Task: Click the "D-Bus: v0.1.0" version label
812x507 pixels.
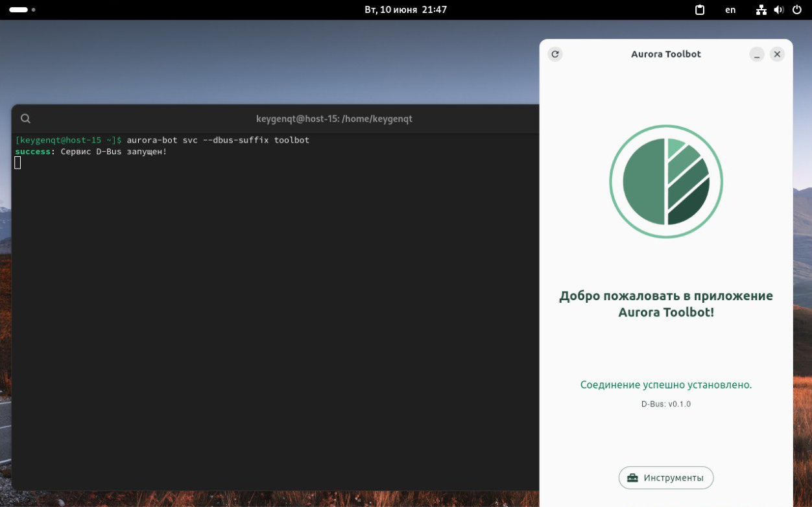Action: coord(666,404)
